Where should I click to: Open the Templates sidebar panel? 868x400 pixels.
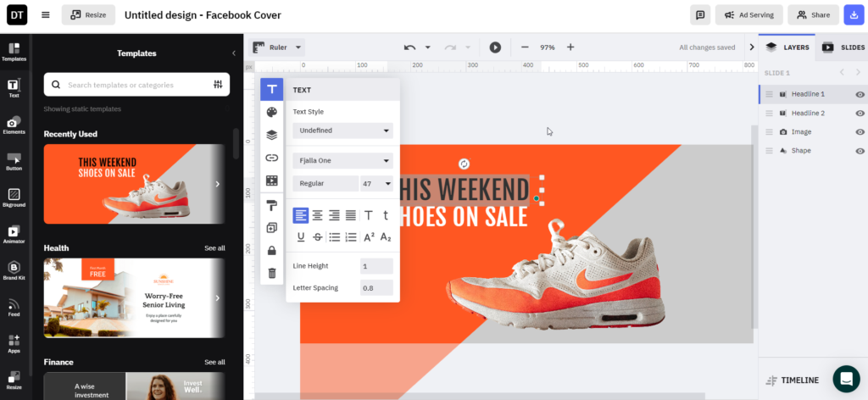[14, 52]
